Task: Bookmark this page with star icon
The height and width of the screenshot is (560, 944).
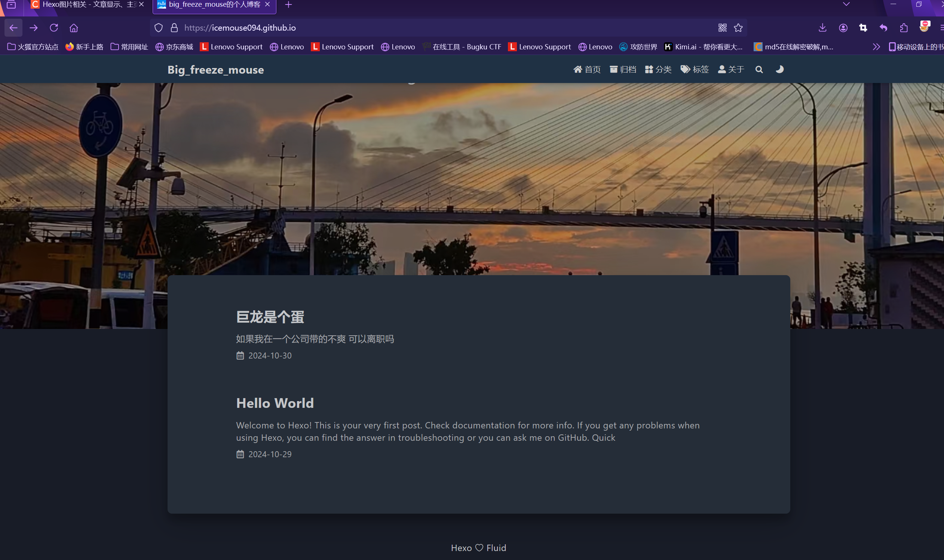Action: (x=738, y=28)
